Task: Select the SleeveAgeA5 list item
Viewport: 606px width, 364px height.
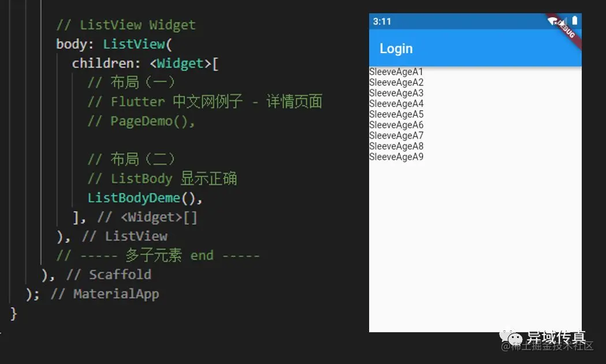Action: [396, 114]
